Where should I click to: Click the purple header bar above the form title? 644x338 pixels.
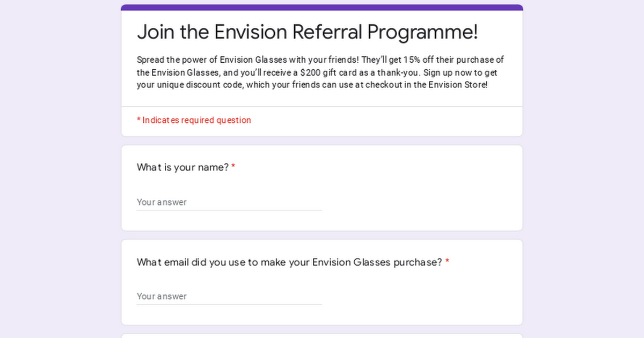click(322, 8)
